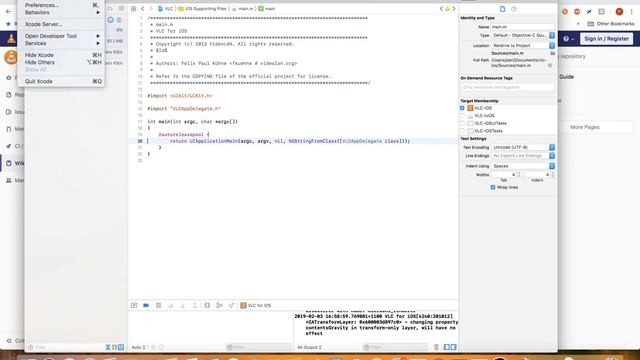Open the browser three-dot menu
This screenshot has height=360, width=640.
[632, 12]
